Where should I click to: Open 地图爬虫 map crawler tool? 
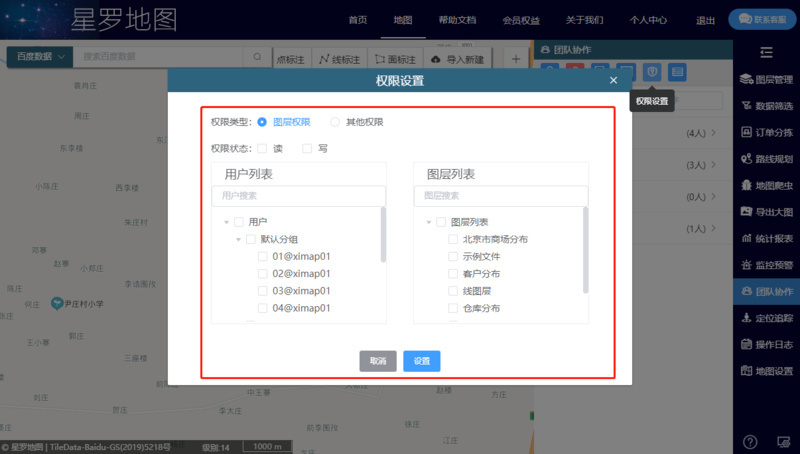coord(766,186)
